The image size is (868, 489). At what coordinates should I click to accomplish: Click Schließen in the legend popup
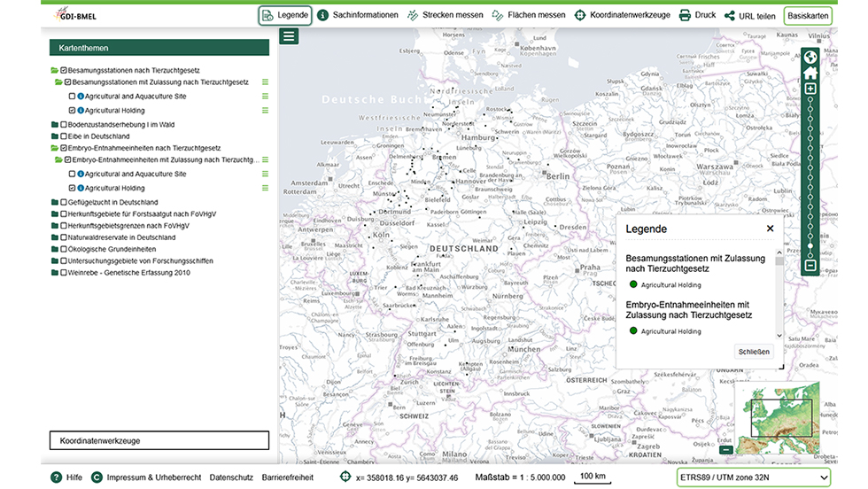coord(755,352)
